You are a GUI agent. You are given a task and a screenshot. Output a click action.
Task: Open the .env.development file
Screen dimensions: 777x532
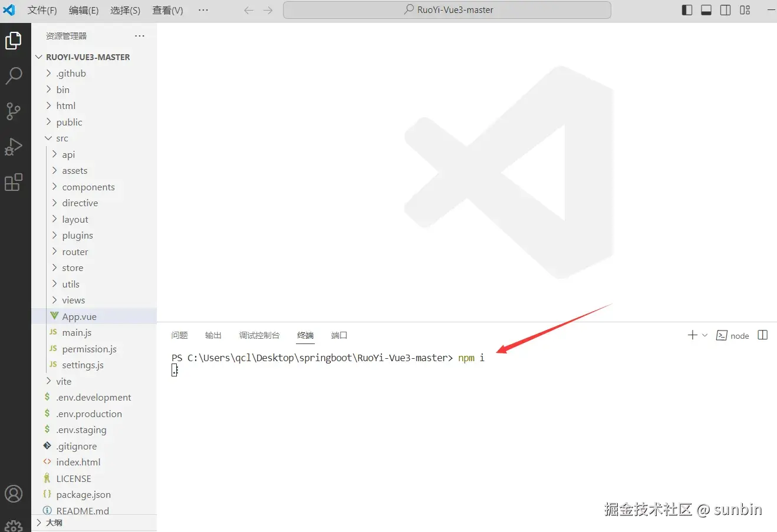(94, 397)
